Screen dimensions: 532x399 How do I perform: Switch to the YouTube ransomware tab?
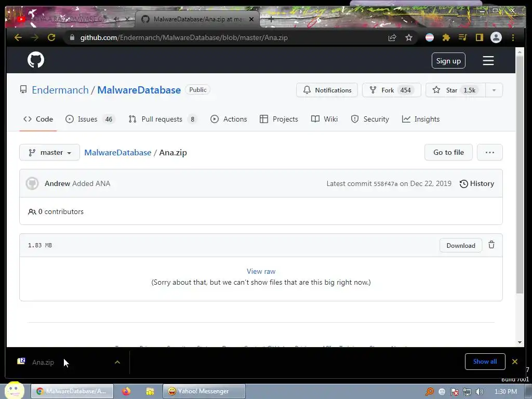(x=70, y=19)
